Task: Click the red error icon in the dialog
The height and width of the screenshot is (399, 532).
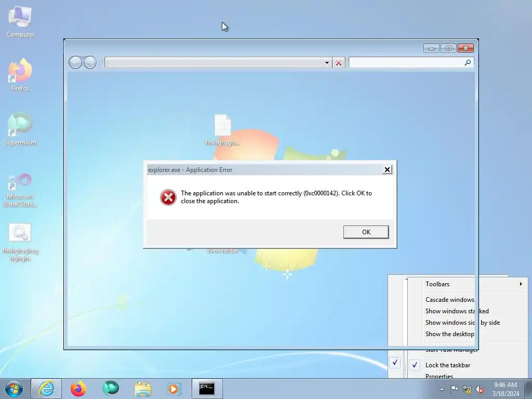Action: (168, 197)
